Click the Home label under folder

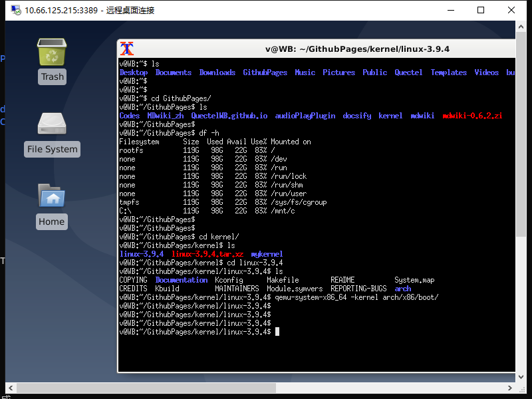click(x=52, y=221)
